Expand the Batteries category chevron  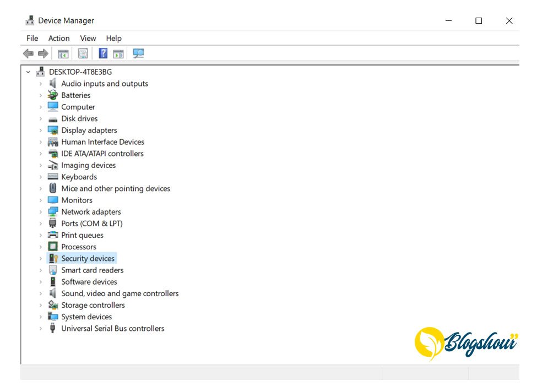40,95
